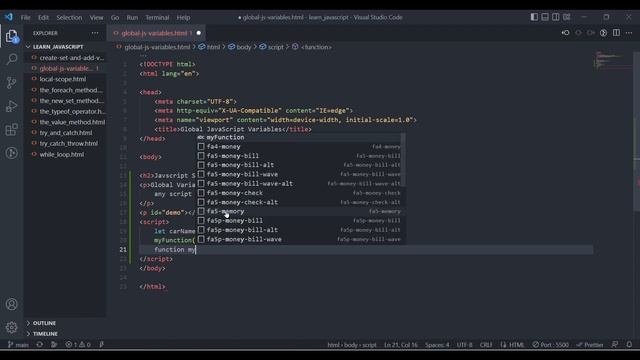The width and height of the screenshot is (640, 360).
Task: Open the activity bar icon below Extensions
Action: pyautogui.click(x=11, y=153)
